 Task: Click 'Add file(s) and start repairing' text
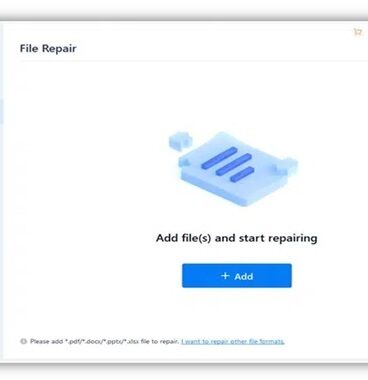(237, 238)
